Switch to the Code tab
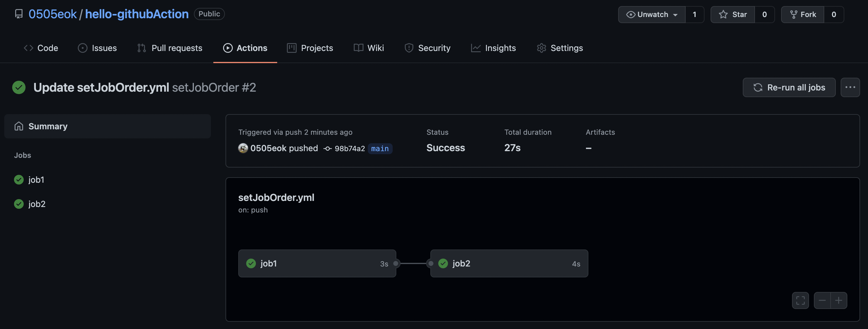This screenshot has height=329, width=868. (41, 48)
